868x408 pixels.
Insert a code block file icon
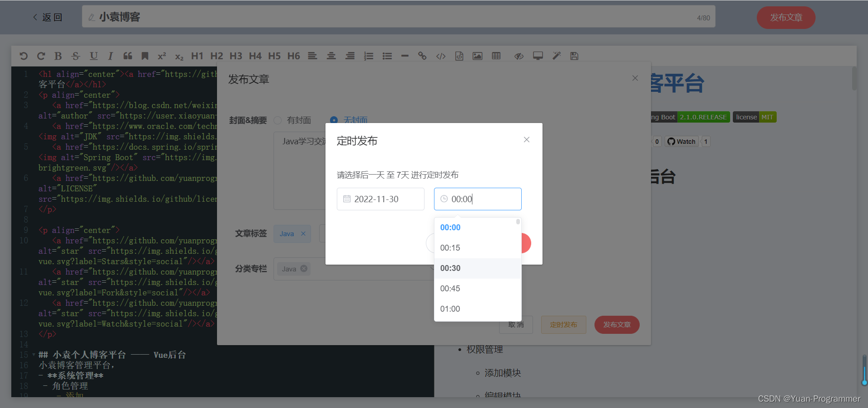click(459, 56)
